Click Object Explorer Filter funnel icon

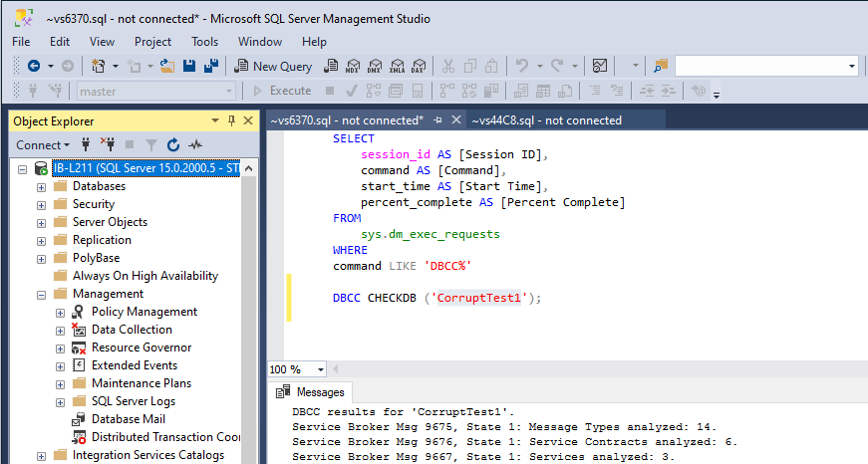[x=151, y=145]
